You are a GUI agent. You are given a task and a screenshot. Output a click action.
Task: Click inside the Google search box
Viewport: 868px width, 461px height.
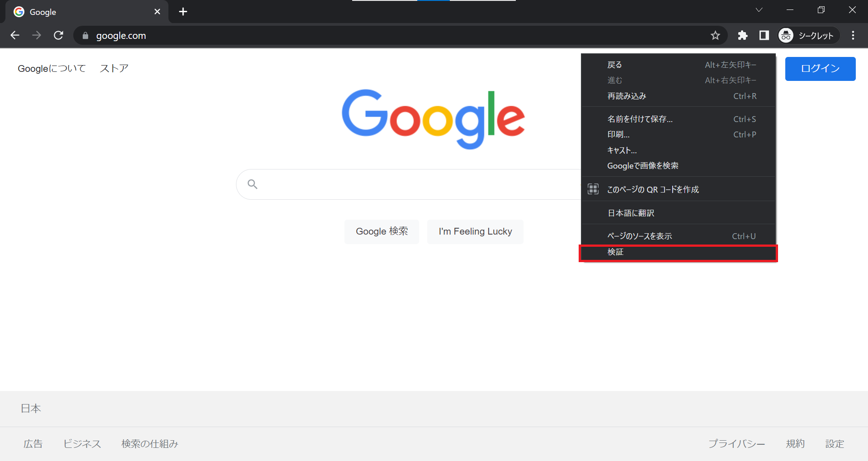point(407,184)
